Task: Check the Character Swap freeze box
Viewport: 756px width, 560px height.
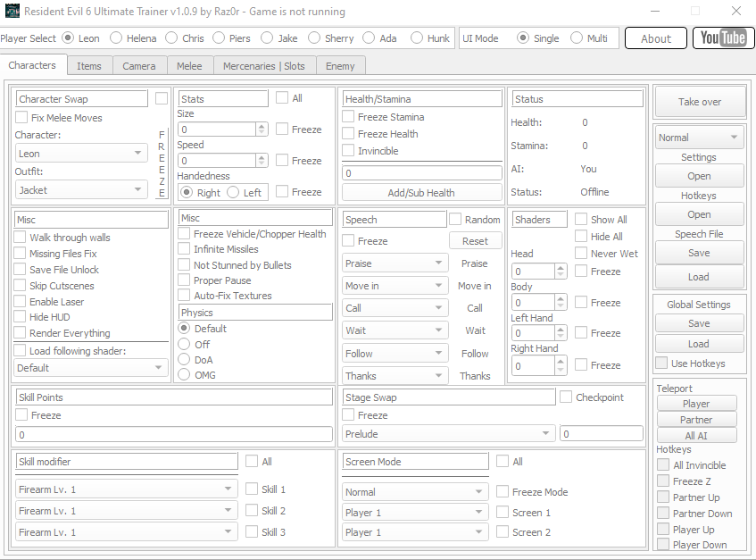Action: [x=162, y=98]
